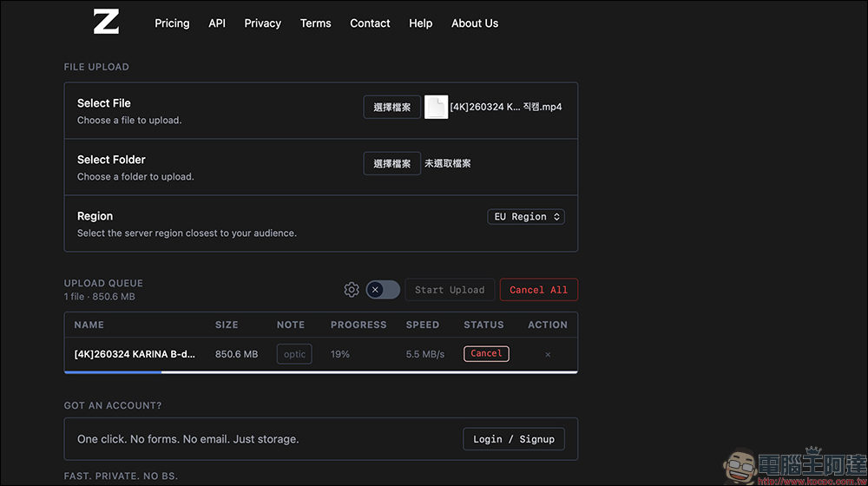Click the NOTE column header

(x=291, y=325)
